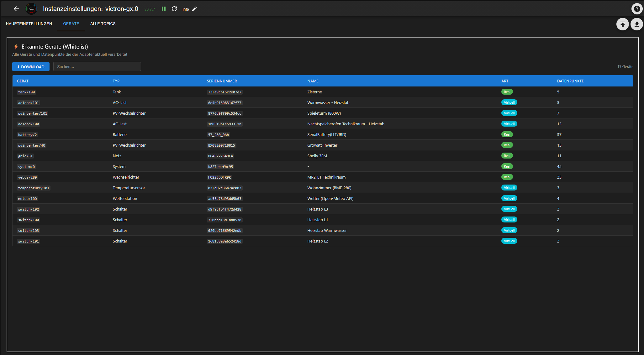Screen dimensions: 644x355
Task: Click the victron-gx adapter logo icon
Action: tap(31, 9)
